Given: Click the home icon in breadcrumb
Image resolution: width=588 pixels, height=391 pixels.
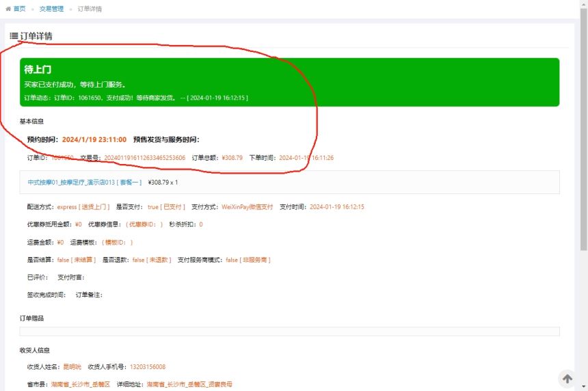Looking at the screenshot, I should [8, 9].
